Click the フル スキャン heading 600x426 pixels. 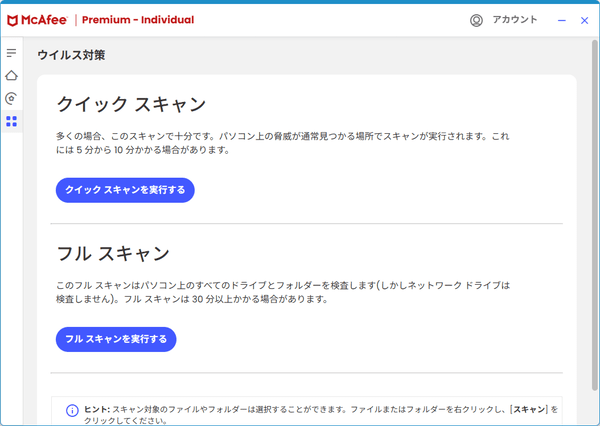point(113,253)
